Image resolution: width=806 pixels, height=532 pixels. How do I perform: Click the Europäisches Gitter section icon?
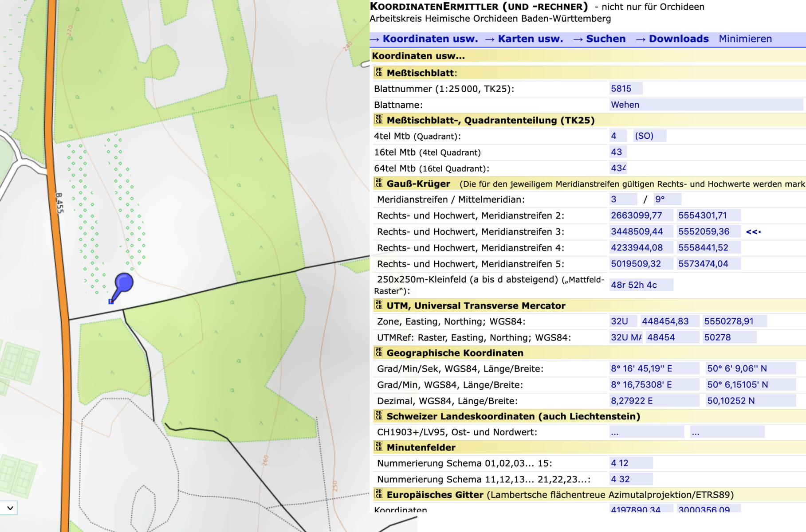coord(378,494)
